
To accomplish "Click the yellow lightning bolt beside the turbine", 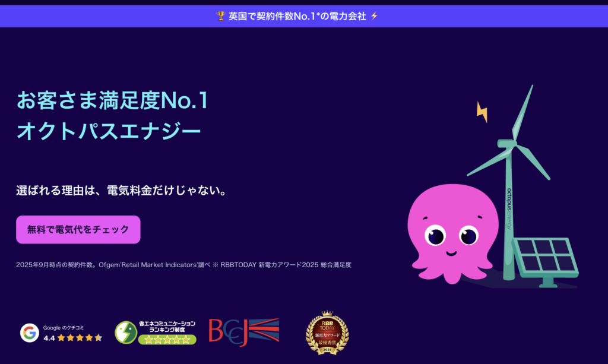I will point(482,112).
